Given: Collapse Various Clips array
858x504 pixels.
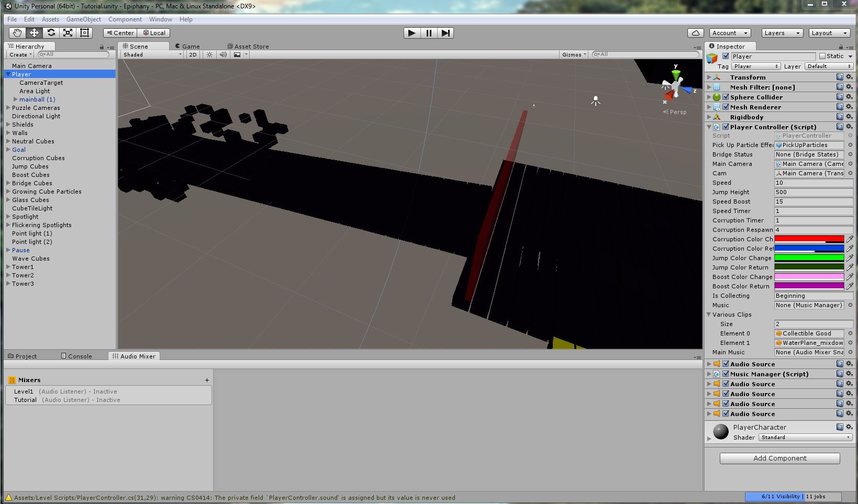Looking at the screenshot, I should tap(709, 315).
